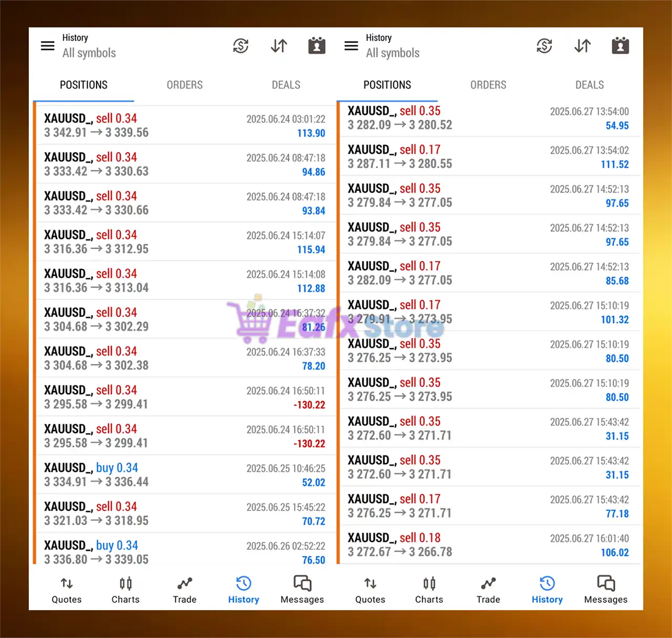This screenshot has width=672, height=638.
Task: Tap the currency refresh icon in the left panel
Action: [241, 46]
